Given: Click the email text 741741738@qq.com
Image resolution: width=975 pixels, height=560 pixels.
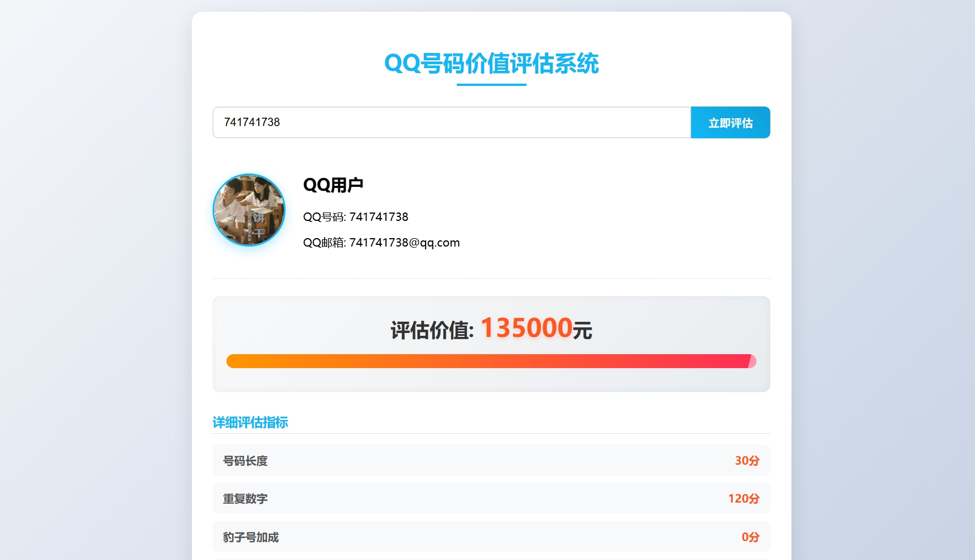Looking at the screenshot, I should coord(404,243).
